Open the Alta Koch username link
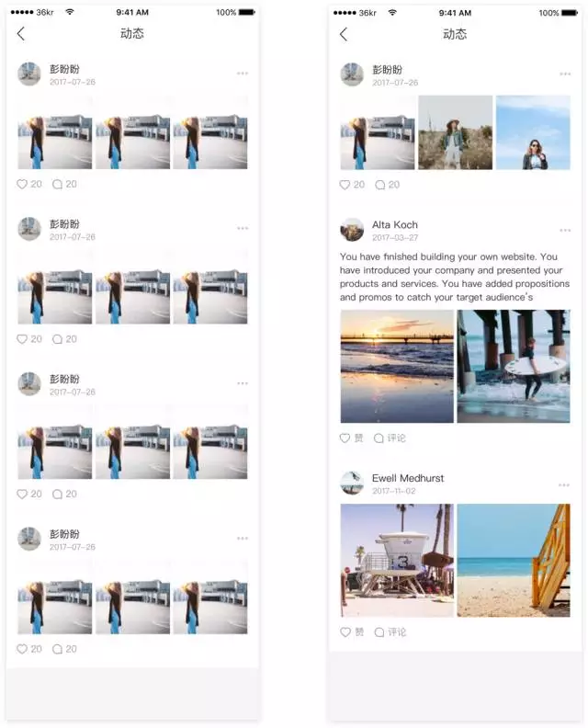588x728 pixels. pos(394,224)
